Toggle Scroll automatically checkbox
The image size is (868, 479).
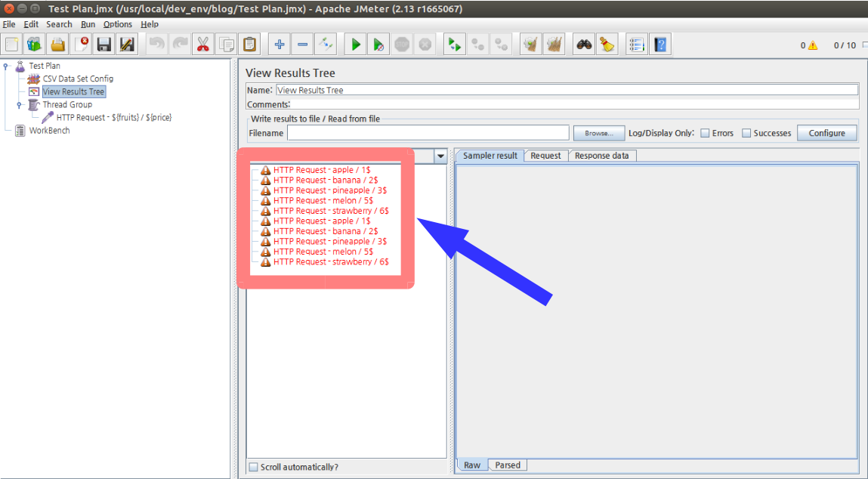(253, 467)
